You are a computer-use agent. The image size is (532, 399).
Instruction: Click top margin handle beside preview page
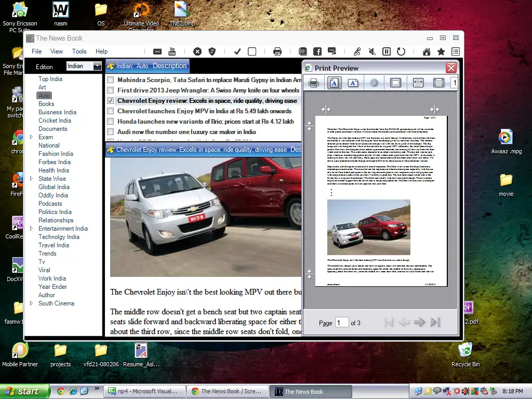[x=310, y=126]
